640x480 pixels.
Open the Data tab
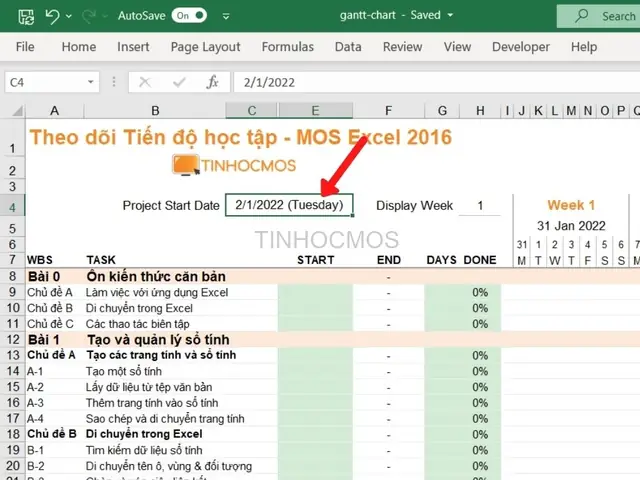click(348, 47)
